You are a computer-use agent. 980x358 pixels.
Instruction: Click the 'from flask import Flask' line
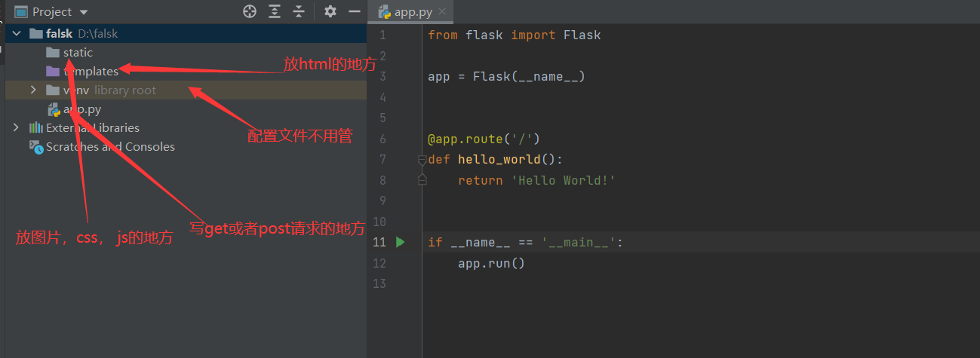pyautogui.click(x=514, y=35)
